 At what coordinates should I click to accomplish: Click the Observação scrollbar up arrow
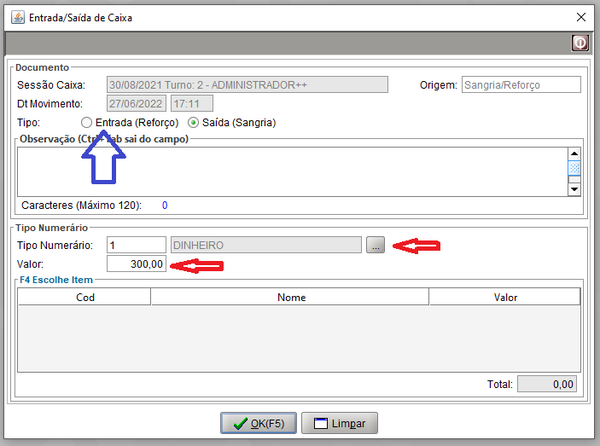574,153
